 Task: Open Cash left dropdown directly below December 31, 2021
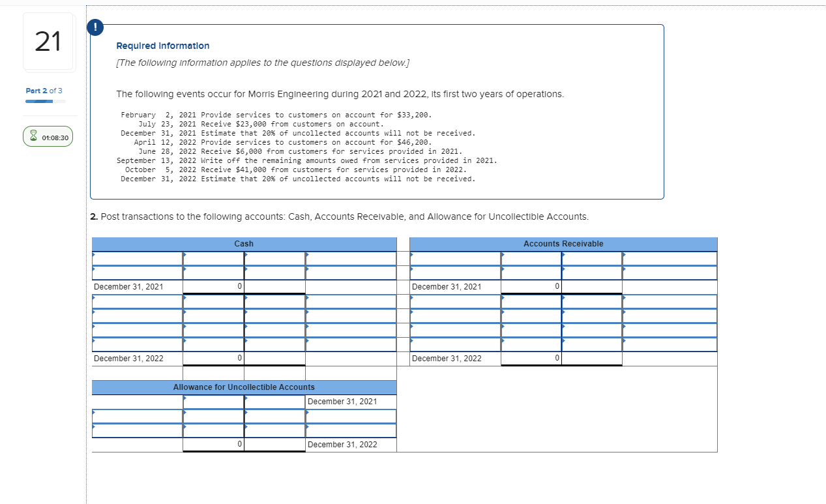click(x=137, y=301)
